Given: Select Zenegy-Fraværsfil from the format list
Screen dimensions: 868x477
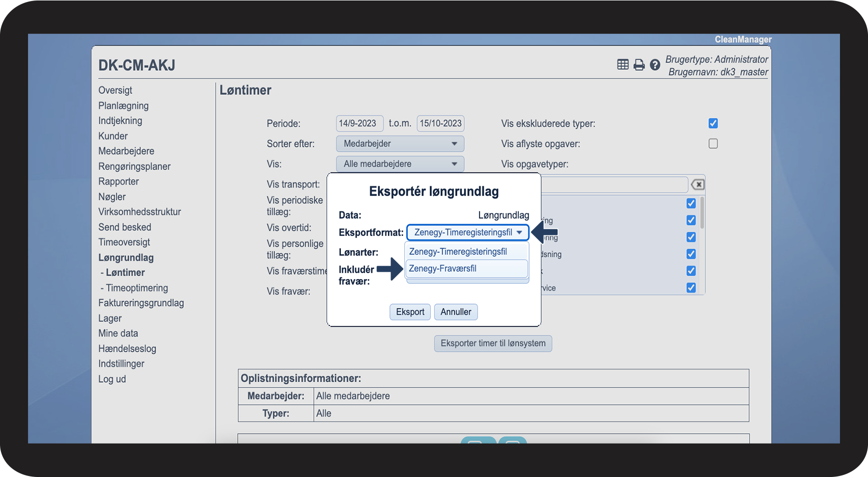Looking at the screenshot, I should tap(466, 269).
